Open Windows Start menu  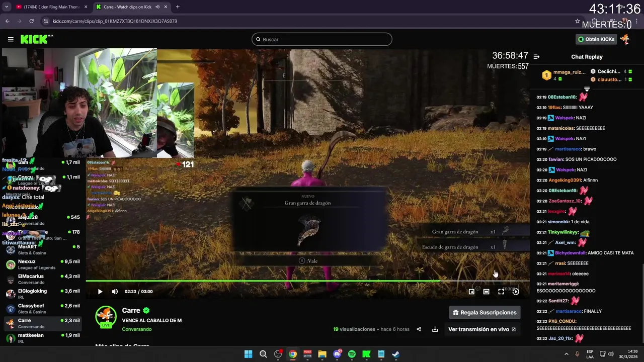(x=248, y=354)
